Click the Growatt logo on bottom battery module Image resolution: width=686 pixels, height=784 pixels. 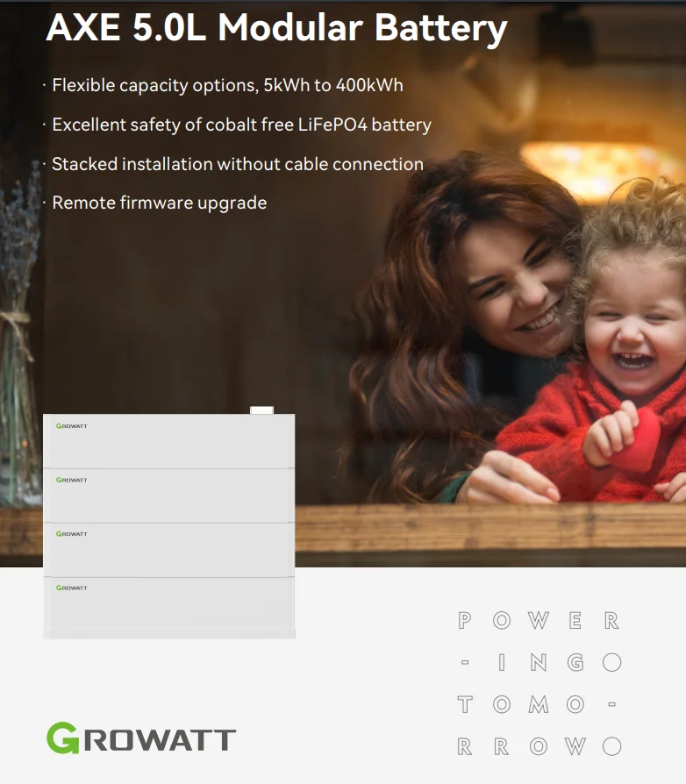click(x=72, y=588)
